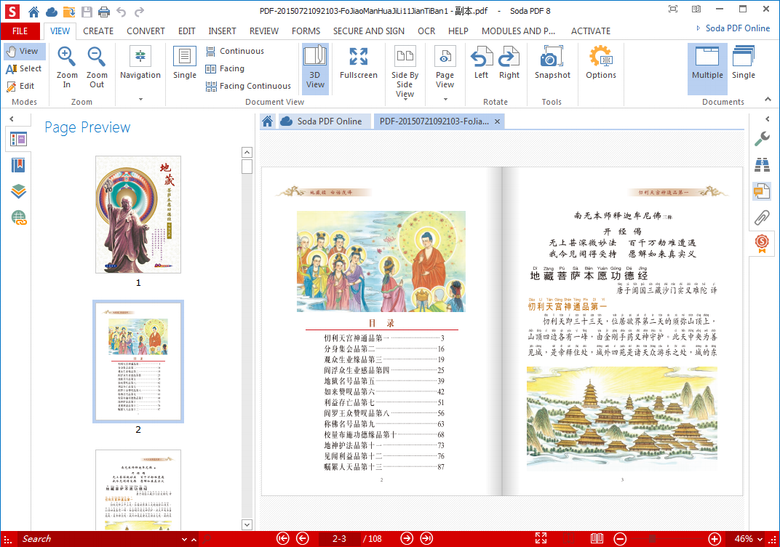Screen dimensions: 780x547
Task: Click the red FILE button
Action: (20, 31)
